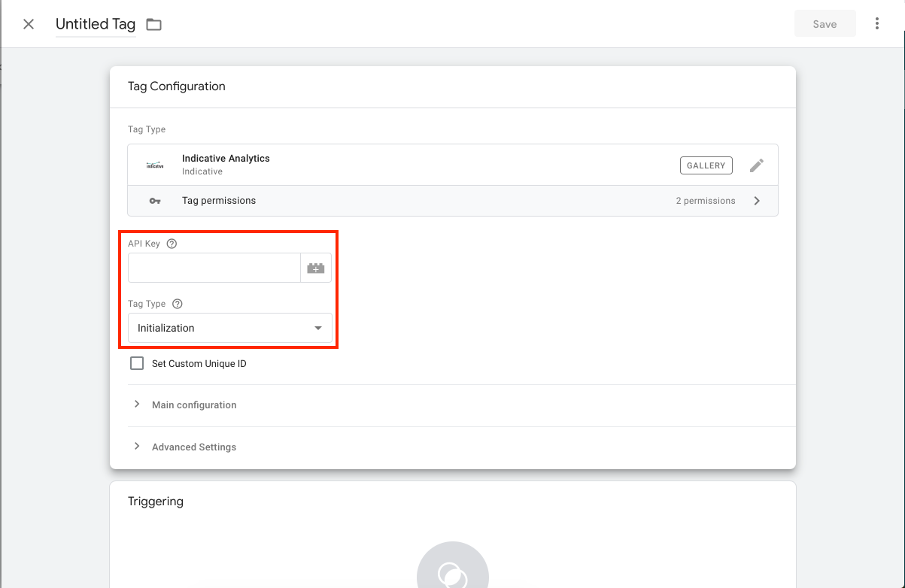Click the 2 permissions link

(x=706, y=201)
